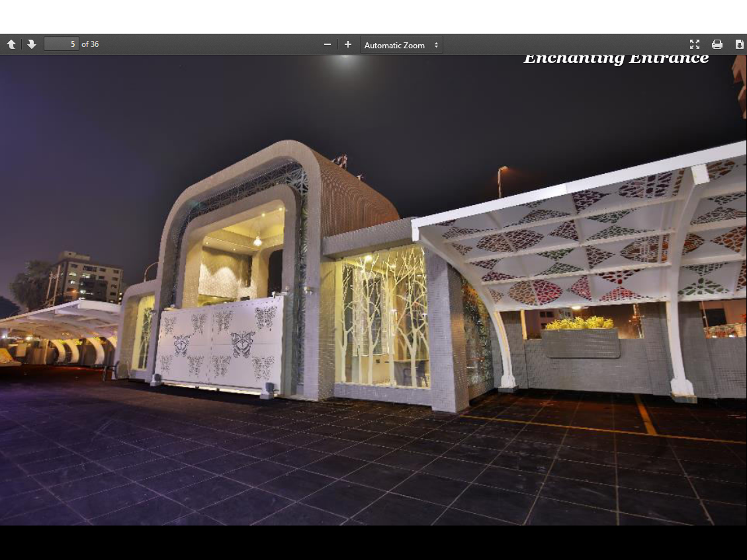Switch to presentation fullscreen mode
This screenshot has width=747, height=560.
coord(695,44)
